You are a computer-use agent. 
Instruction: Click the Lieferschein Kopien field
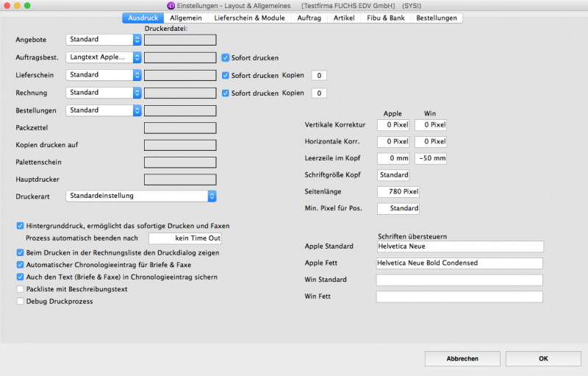319,75
